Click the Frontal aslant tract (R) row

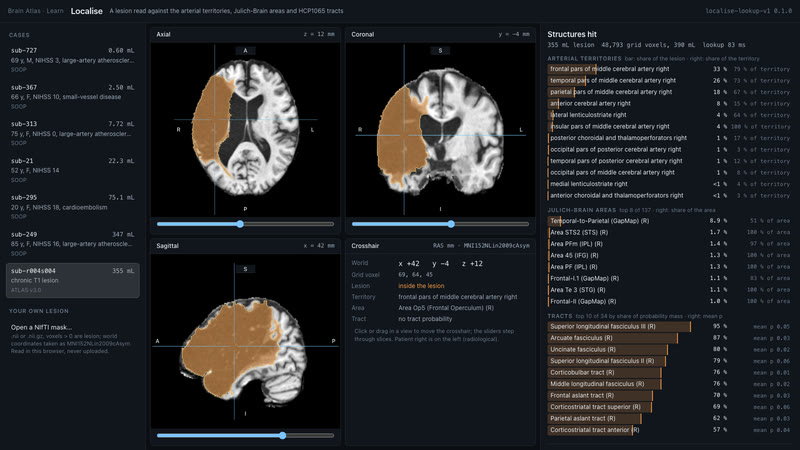click(669, 395)
